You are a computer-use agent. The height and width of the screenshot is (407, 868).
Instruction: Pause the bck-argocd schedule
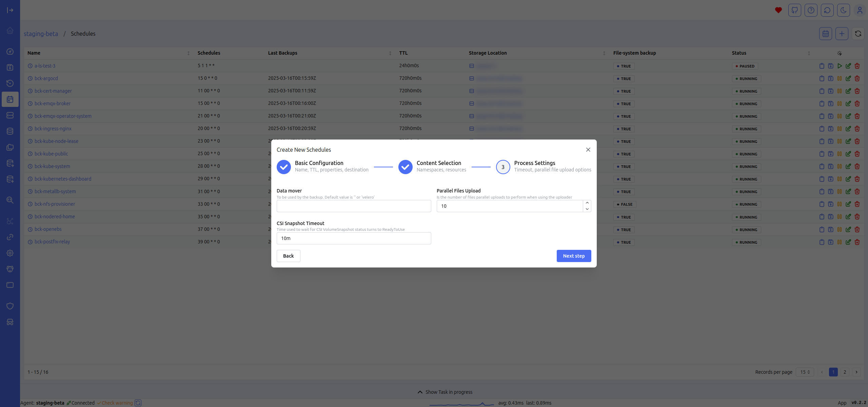(x=840, y=78)
